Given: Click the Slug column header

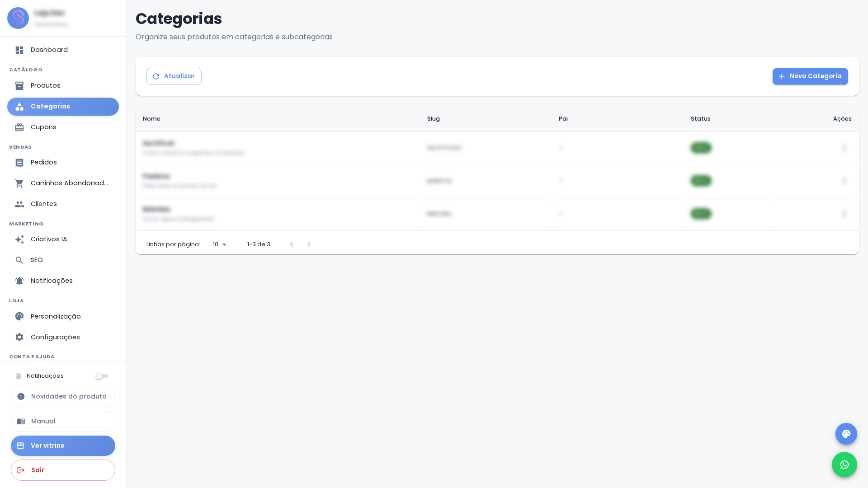Looking at the screenshot, I should [433, 119].
